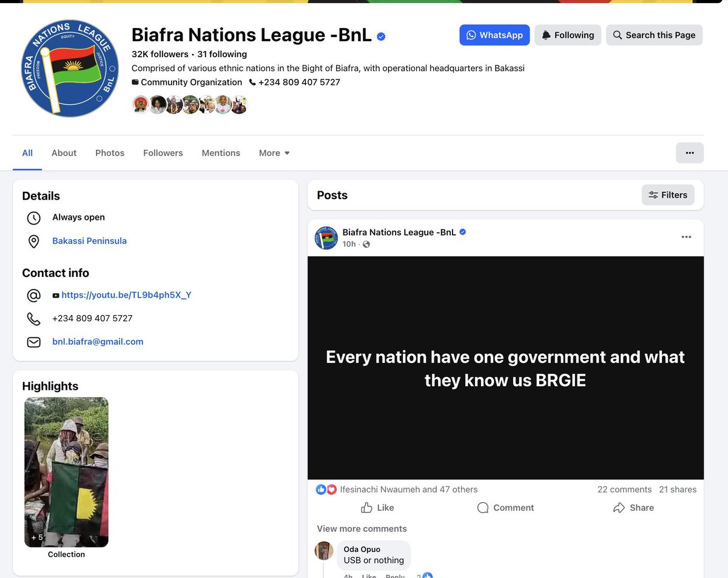
Task: Open the 32K followers link
Action: pyautogui.click(x=160, y=54)
